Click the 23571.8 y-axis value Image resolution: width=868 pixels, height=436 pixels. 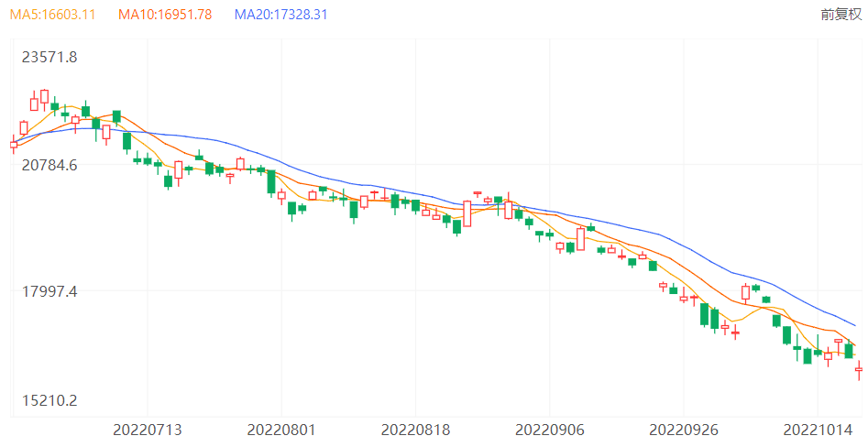49,57
